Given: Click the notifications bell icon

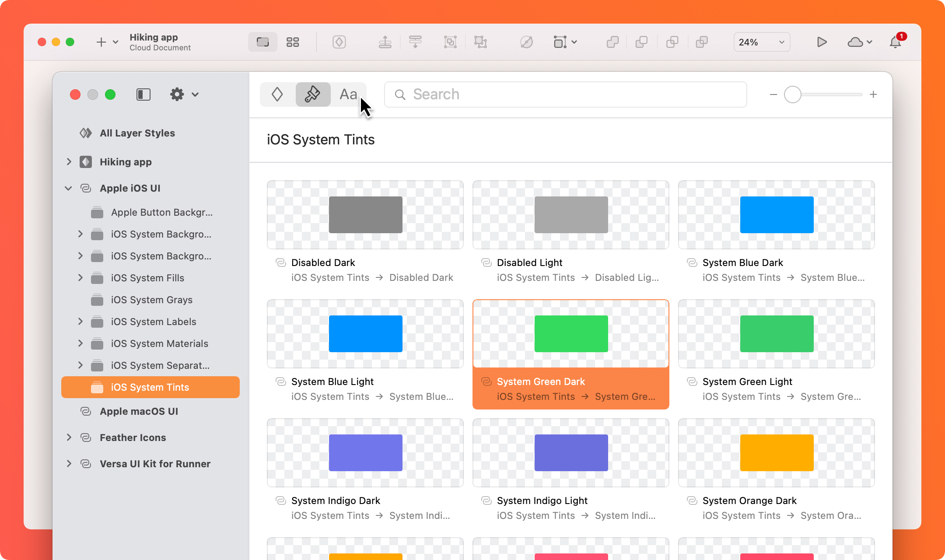Looking at the screenshot, I should pyautogui.click(x=896, y=42).
